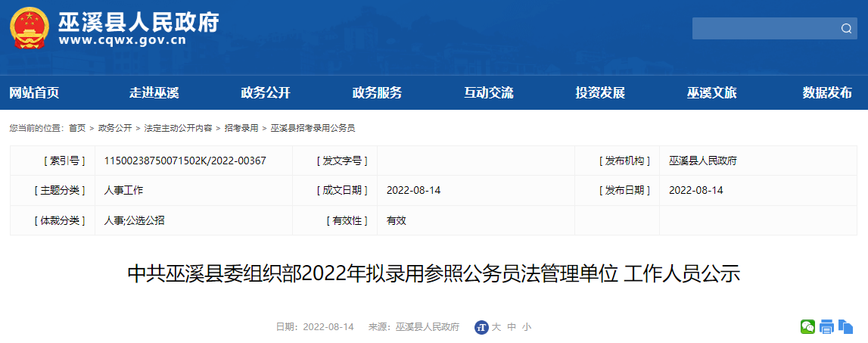Click the 来源：巫溪县人民政府 text

(414, 327)
